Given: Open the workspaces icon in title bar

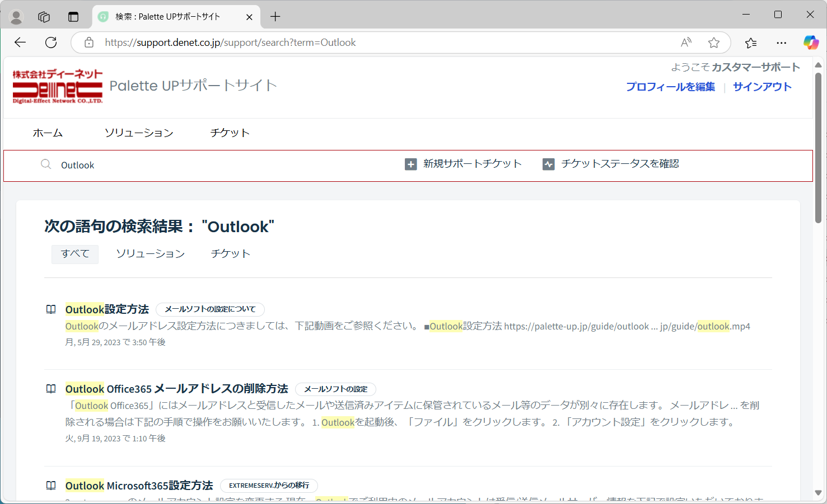Looking at the screenshot, I should tap(44, 17).
